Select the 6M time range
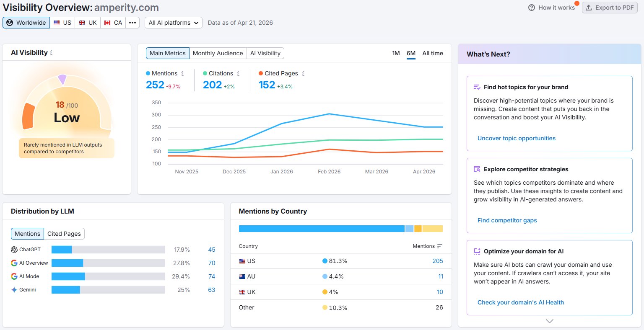 pyautogui.click(x=411, y=53)
